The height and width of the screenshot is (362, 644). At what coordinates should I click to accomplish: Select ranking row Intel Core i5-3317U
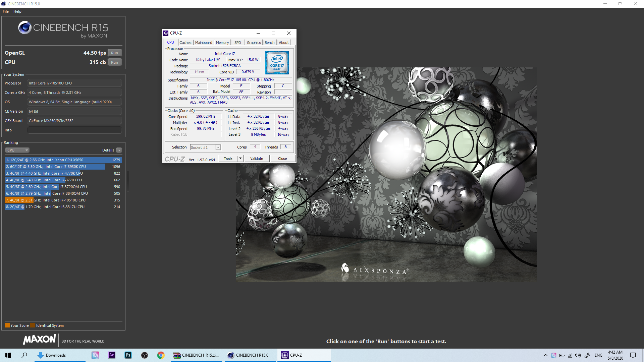click(63, 207)
